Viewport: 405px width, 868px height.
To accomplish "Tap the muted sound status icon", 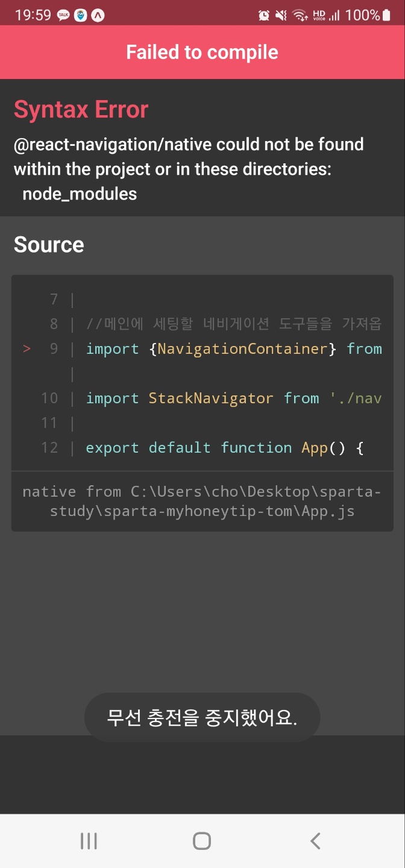I will click(x=281, y=15).
